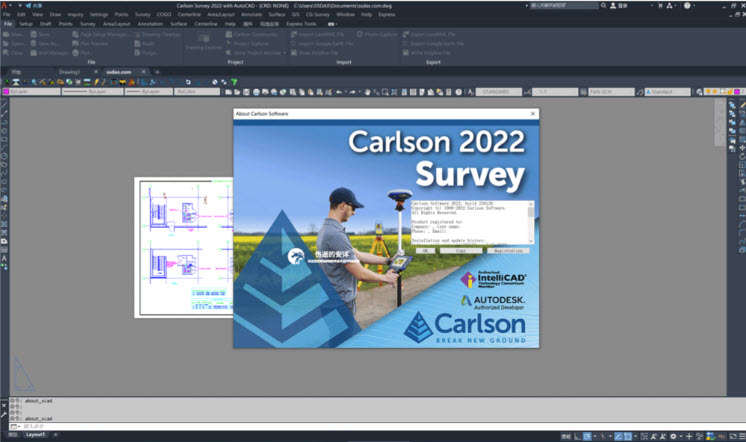Activate the Layout1 tab
Viewport: 746px width, 442px height.
coord(35,435)
